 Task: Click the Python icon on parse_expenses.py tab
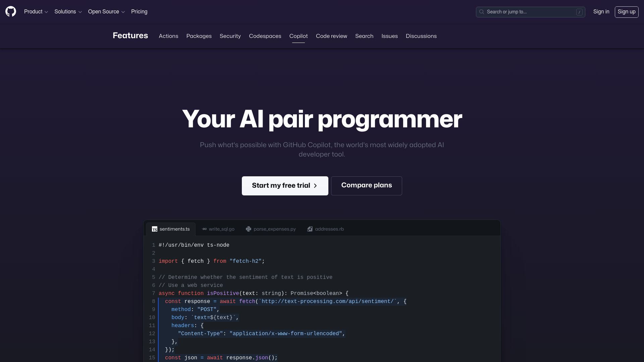coord(249,229)
